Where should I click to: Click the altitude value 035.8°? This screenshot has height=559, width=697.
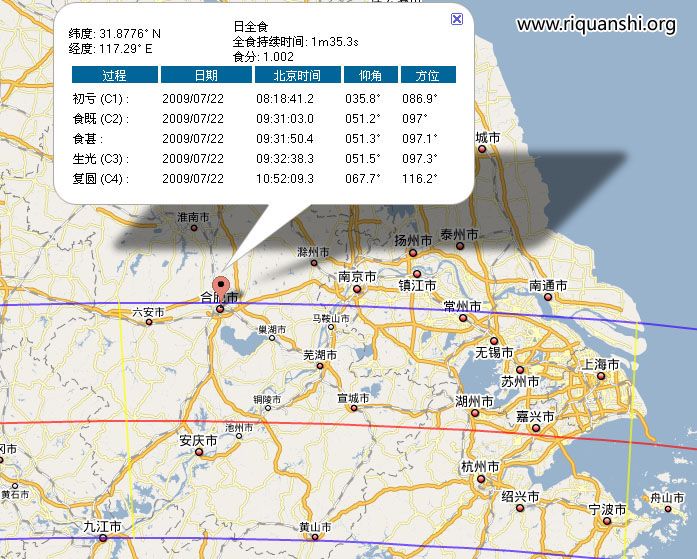(363, 99)
